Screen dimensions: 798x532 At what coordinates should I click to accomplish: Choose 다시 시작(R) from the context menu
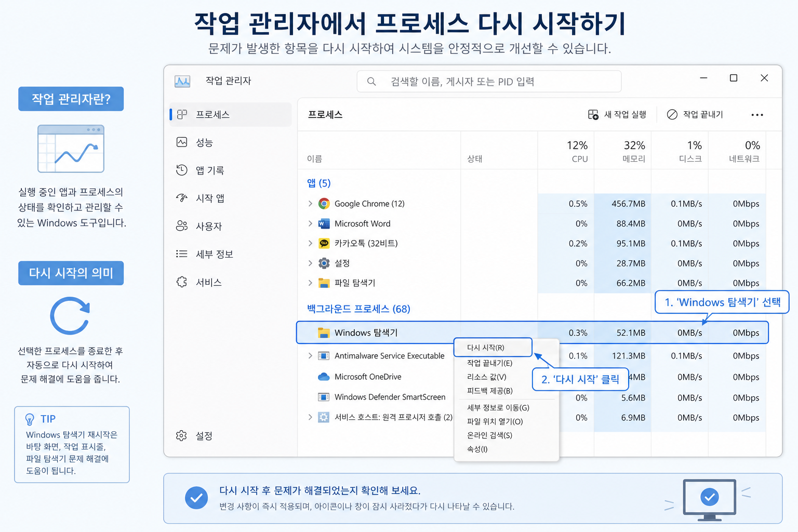pos(493,348)
